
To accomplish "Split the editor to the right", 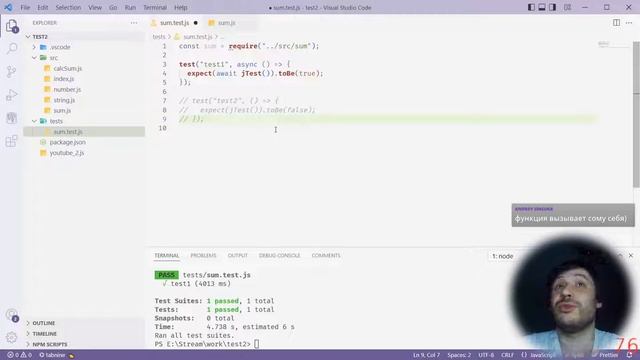I will pos(616,23).
